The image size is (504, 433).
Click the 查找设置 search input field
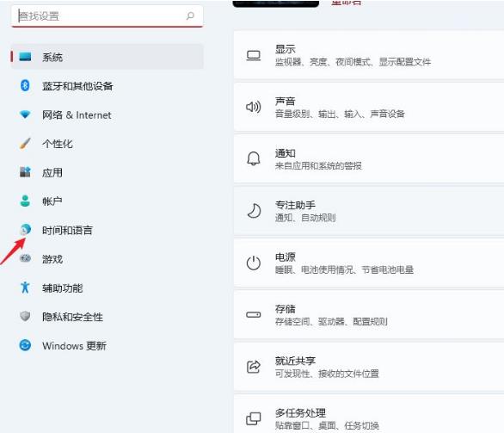point(107,15)
